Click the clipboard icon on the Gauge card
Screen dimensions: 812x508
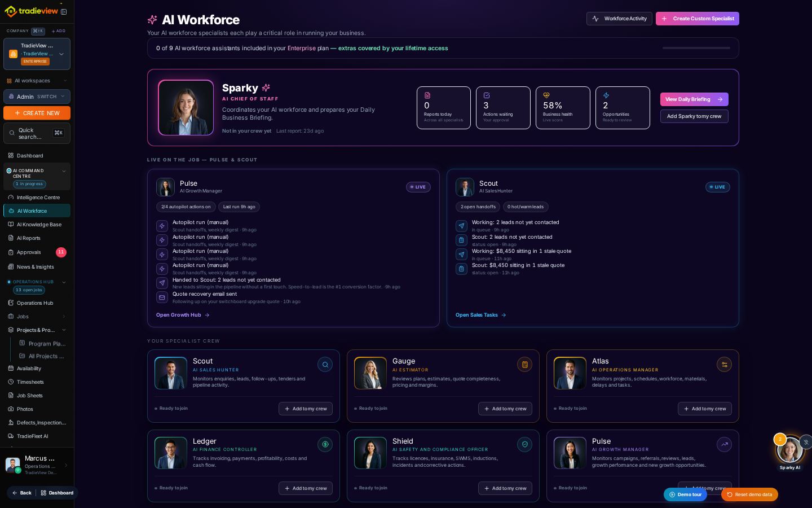pyautogui.click(x=525, y=365)
